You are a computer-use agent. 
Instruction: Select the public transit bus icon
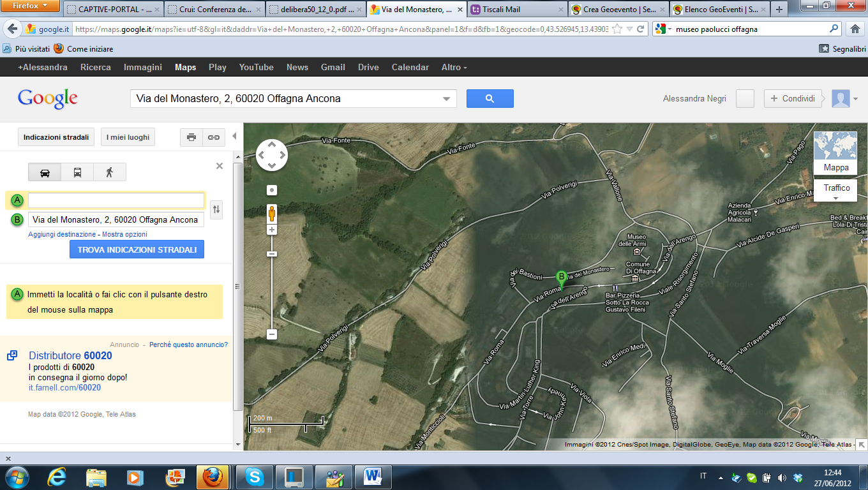77,172
